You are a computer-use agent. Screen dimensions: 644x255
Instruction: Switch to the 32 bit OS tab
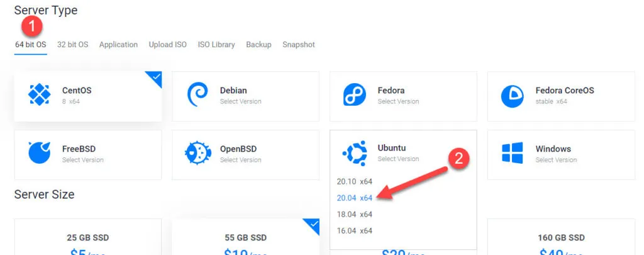pos(73,45)
